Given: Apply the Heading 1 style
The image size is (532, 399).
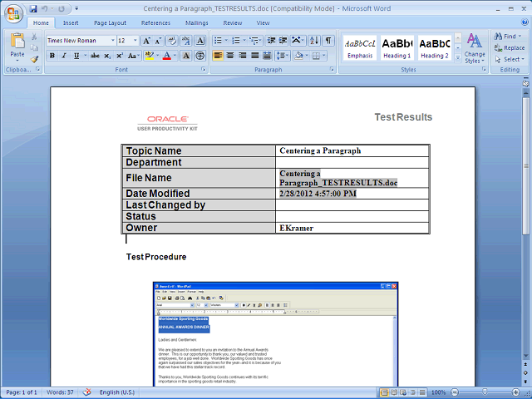Looking at the screenshot, I should click(x=397, y=48).
